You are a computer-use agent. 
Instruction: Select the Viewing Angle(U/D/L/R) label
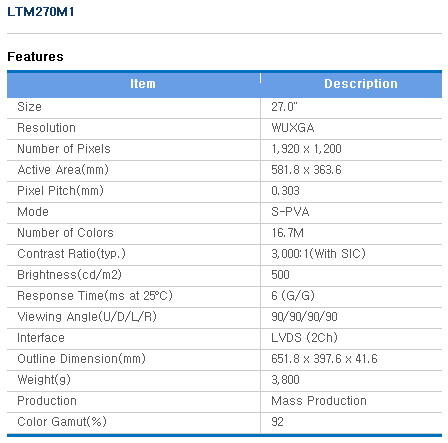(87, 317)
